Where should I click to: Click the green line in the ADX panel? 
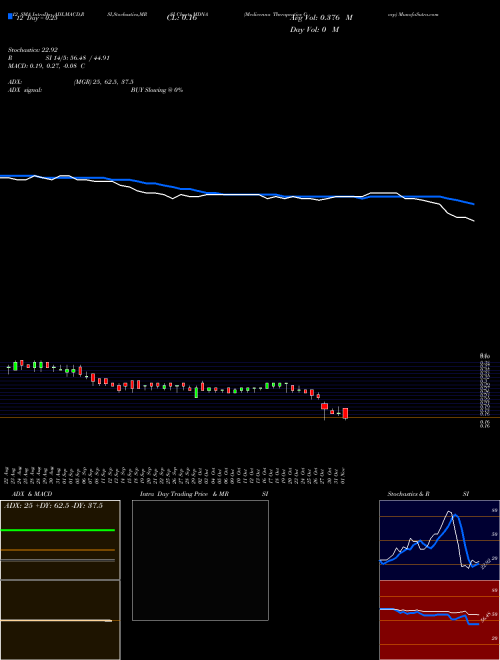pyautogui.click(x=58, y=530)
